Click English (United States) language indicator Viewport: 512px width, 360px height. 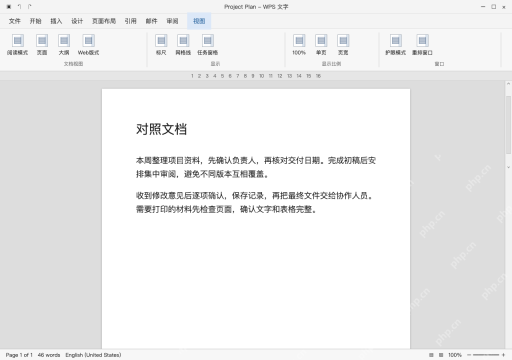(93, 355)
